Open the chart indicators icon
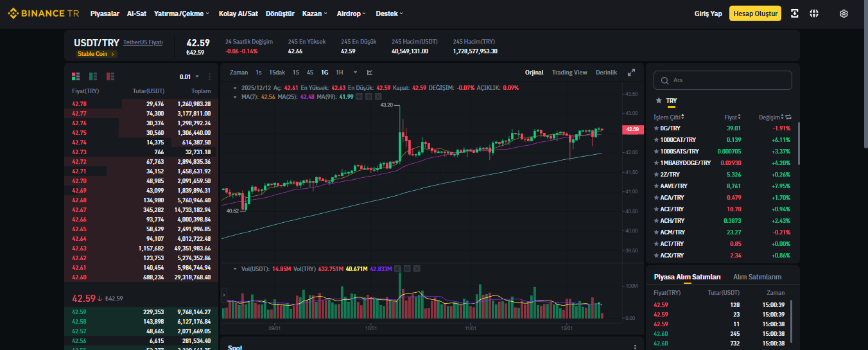Screen dimensions: 868x350 click(x=370, y=73)
